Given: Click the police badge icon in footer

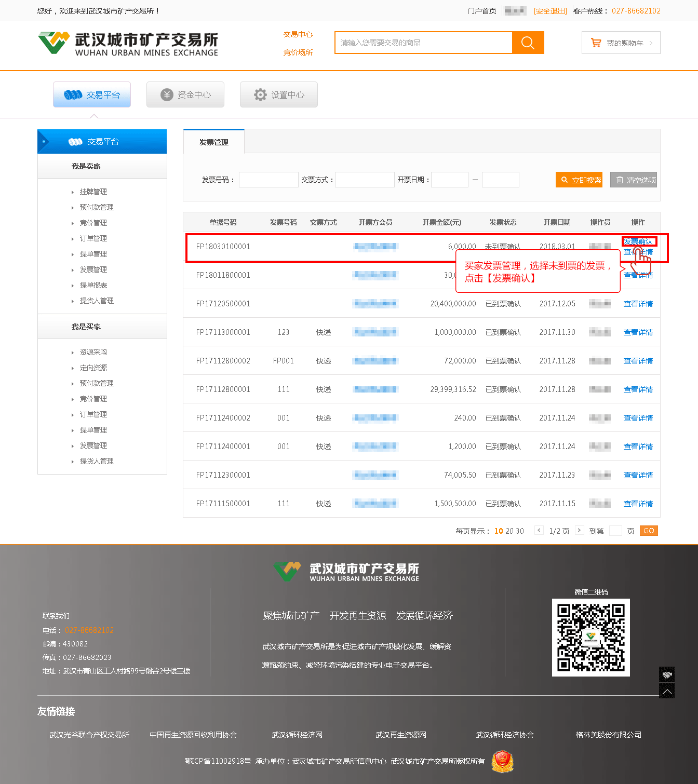Looking at the screenshot, I should point(502,761).
